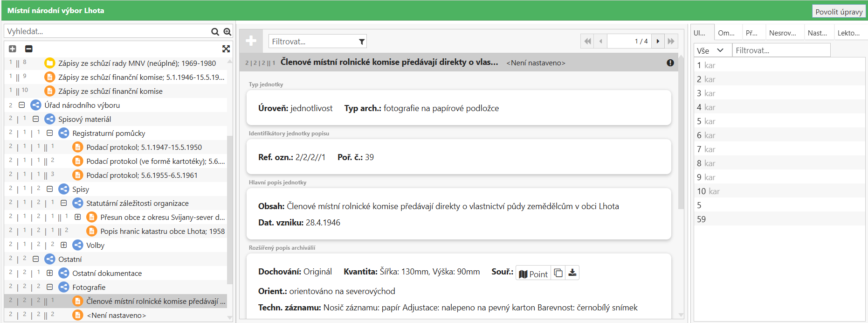Open the Vše dropdown filter
The height and width of the screenshot is (323, 868).
[x=710, y=50]
